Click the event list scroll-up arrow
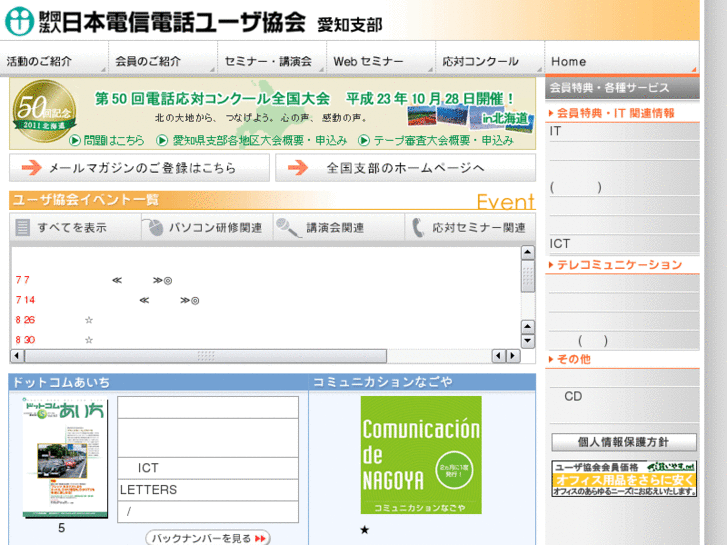Viewport: 727px width, 545px height. tap(528, 252)
